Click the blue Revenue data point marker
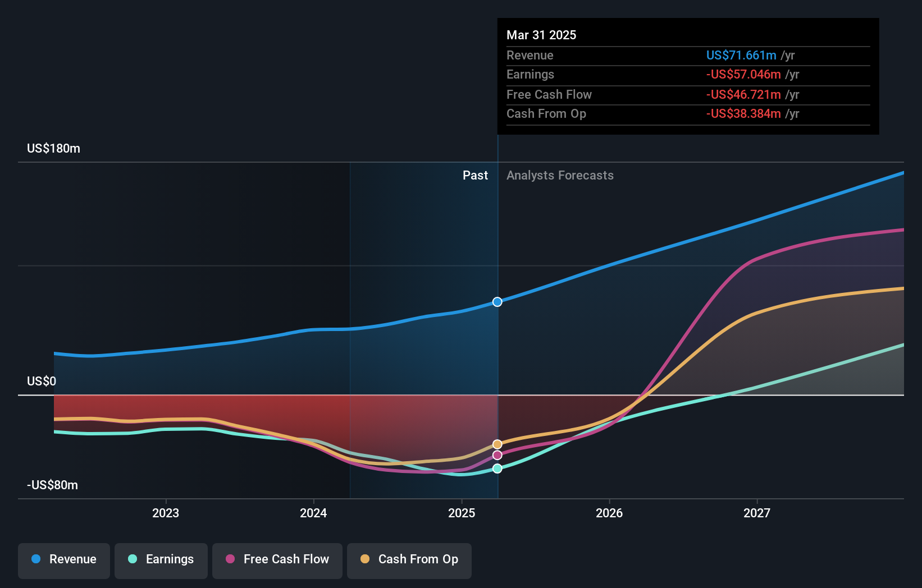Image resolution: width=922 pixels, height=588 pixels. [497, 302]
